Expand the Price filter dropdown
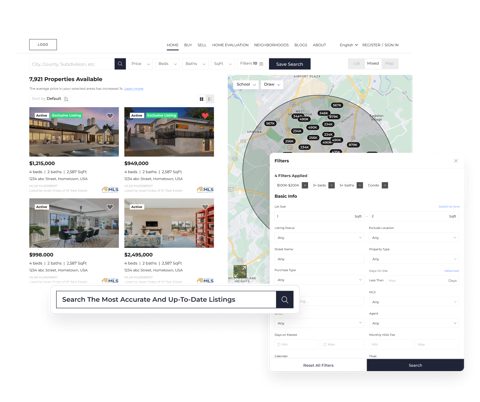The image size is (480, 402). (141, 64)
